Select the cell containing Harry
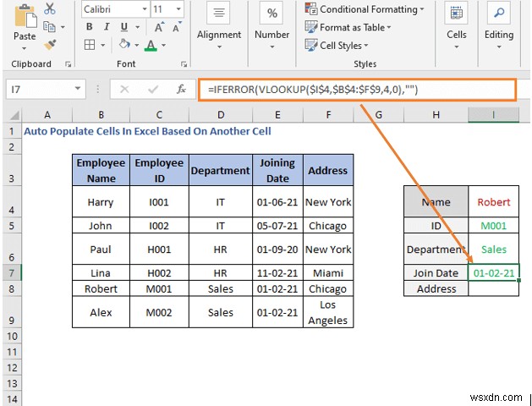This screenshot has width=532, height=406. [x=101, y=202]
